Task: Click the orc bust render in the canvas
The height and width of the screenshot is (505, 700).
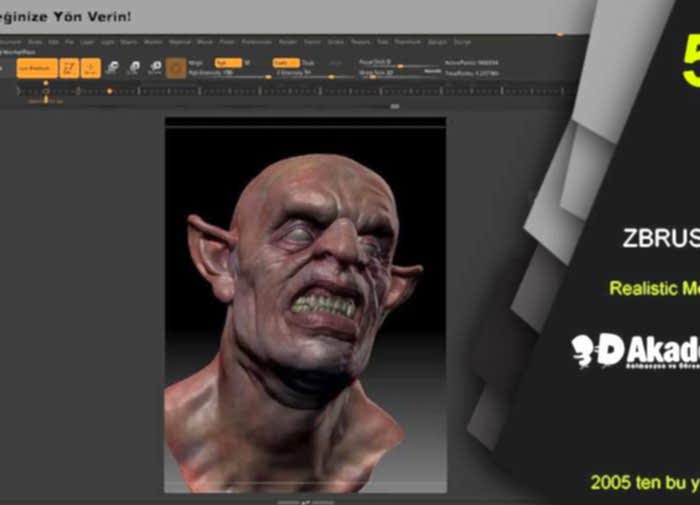Action: [x=305, y=305]
